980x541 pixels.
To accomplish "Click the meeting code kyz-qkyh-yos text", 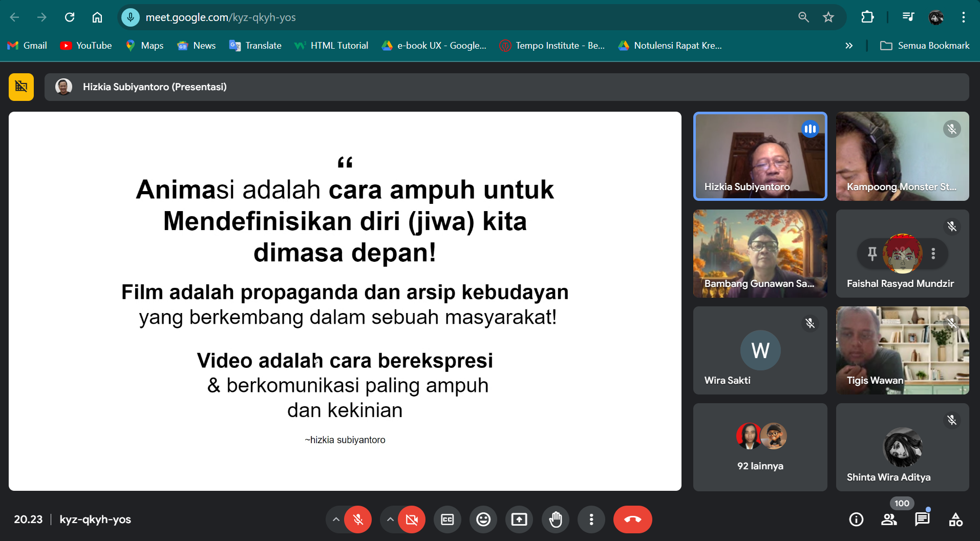I will tap(95, 519).
